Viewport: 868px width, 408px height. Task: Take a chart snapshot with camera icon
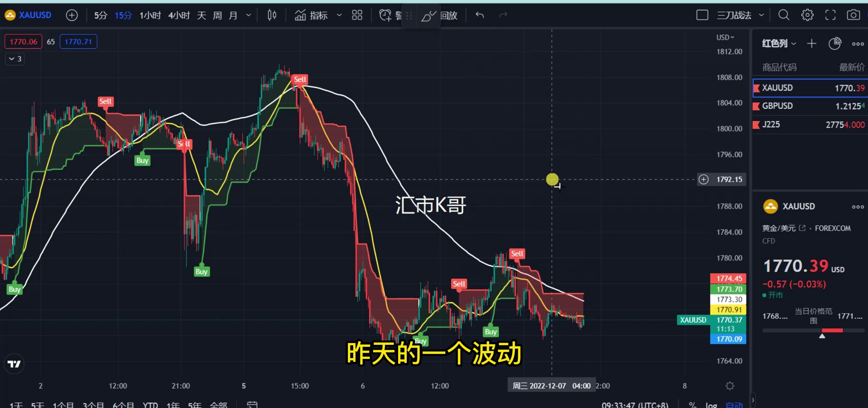point(853,15)
